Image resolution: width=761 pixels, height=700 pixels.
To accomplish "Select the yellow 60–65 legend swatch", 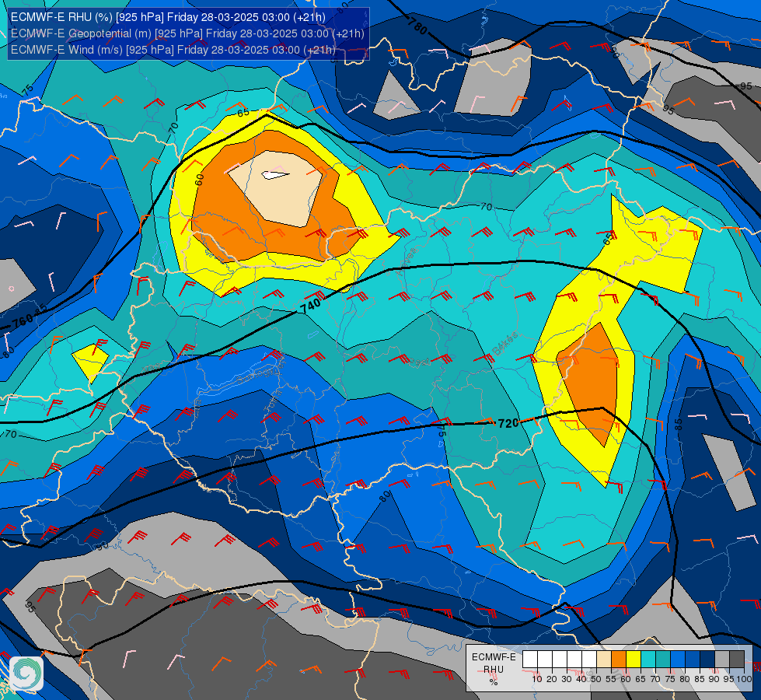I will coord(634,660).
